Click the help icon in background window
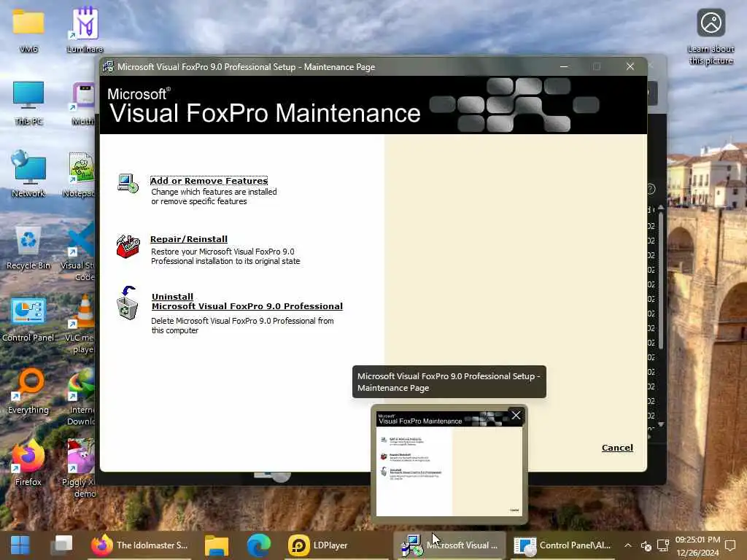Image resolution: width=747 pixels, height=560 pixels. (x=651, y=189)
